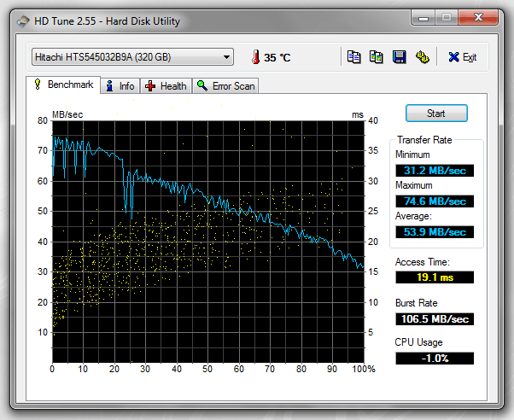
Task: Click the copy info to clipboard icon
Action: pos(353,57)
